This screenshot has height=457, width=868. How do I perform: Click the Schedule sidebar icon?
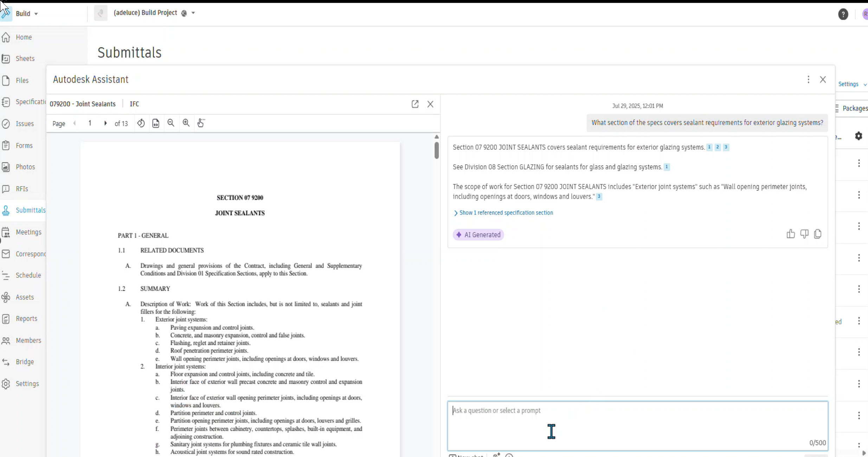[6, 275]
